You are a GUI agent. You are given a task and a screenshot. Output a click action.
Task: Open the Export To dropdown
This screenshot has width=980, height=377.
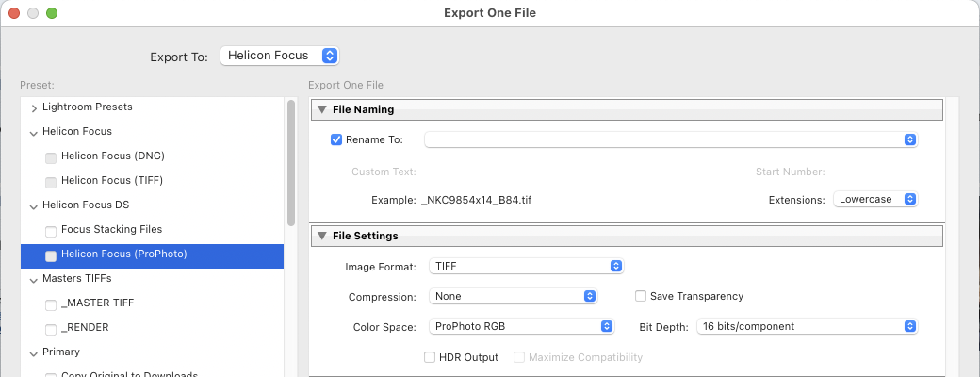click(x=279, y=56)
